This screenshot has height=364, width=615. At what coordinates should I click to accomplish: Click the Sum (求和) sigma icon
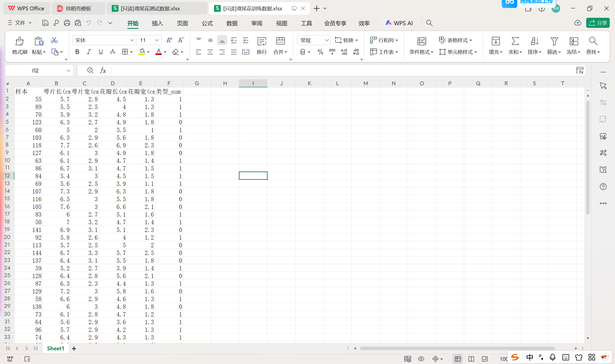click(x=515, y=41)
